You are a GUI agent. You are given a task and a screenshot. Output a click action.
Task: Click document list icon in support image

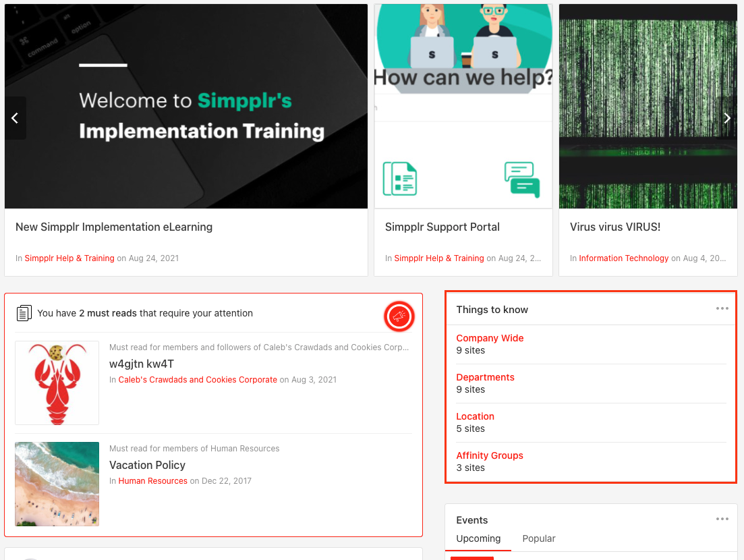pyautogui.click(x=400, y=178)
